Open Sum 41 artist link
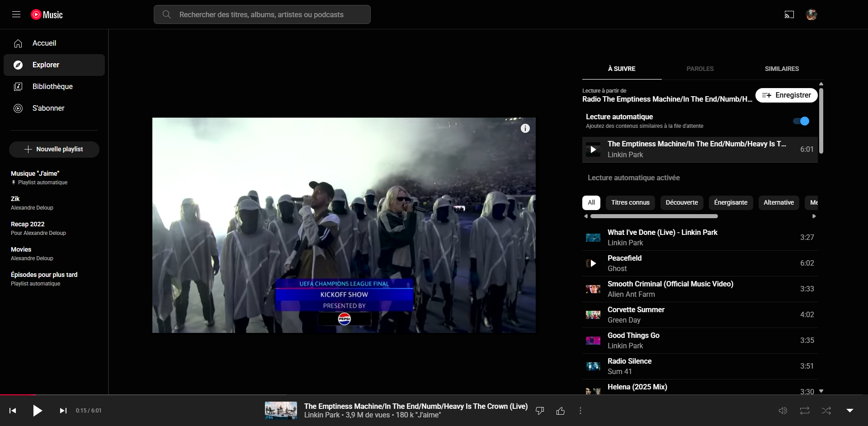The image size is (868, 426). [619, 372]
